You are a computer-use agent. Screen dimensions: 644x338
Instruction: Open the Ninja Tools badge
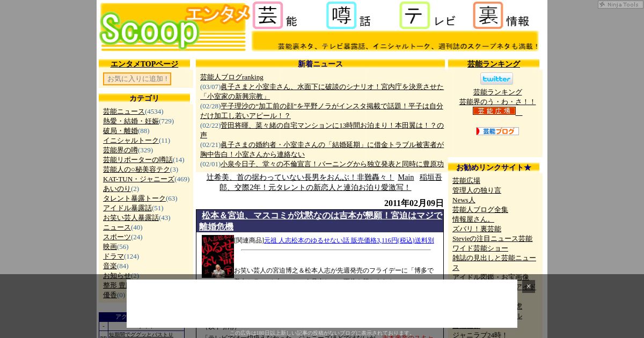[620, 4]
